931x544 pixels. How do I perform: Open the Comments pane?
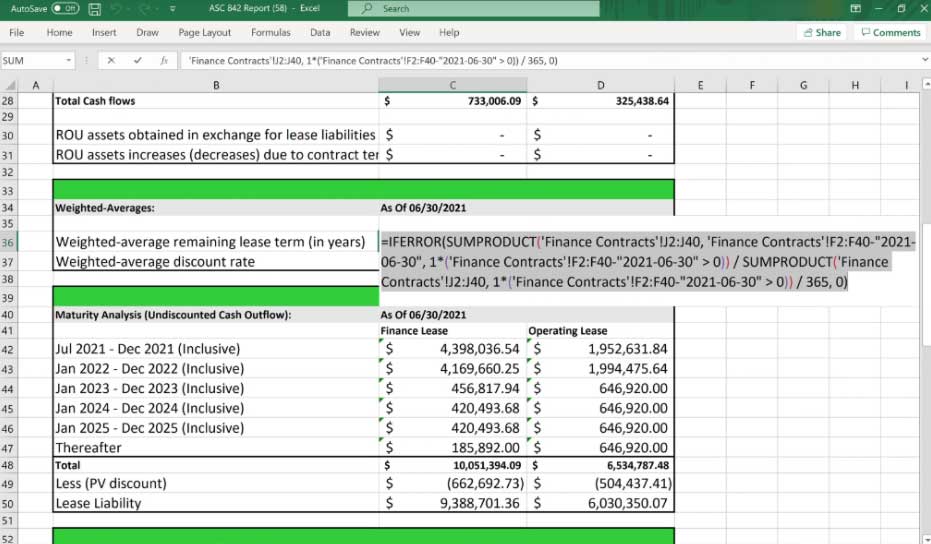[x=889, y=32]
